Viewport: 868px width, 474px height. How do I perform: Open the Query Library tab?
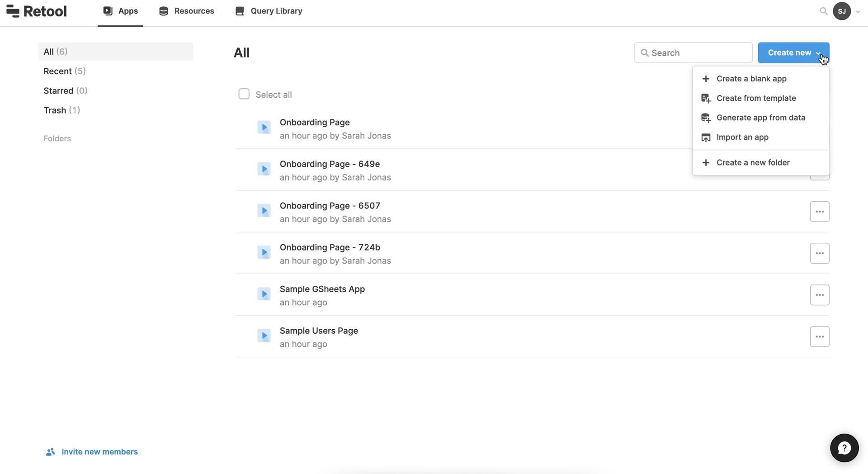(x=269, y=11)
